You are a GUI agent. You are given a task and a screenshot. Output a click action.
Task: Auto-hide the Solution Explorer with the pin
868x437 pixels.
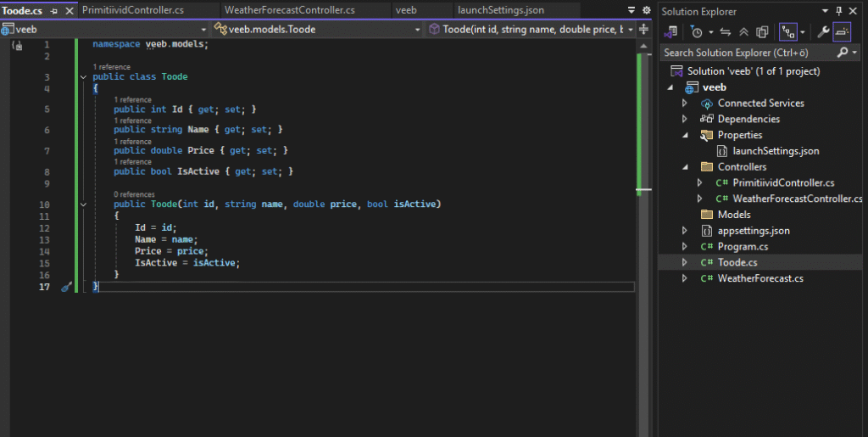(839, 11)
